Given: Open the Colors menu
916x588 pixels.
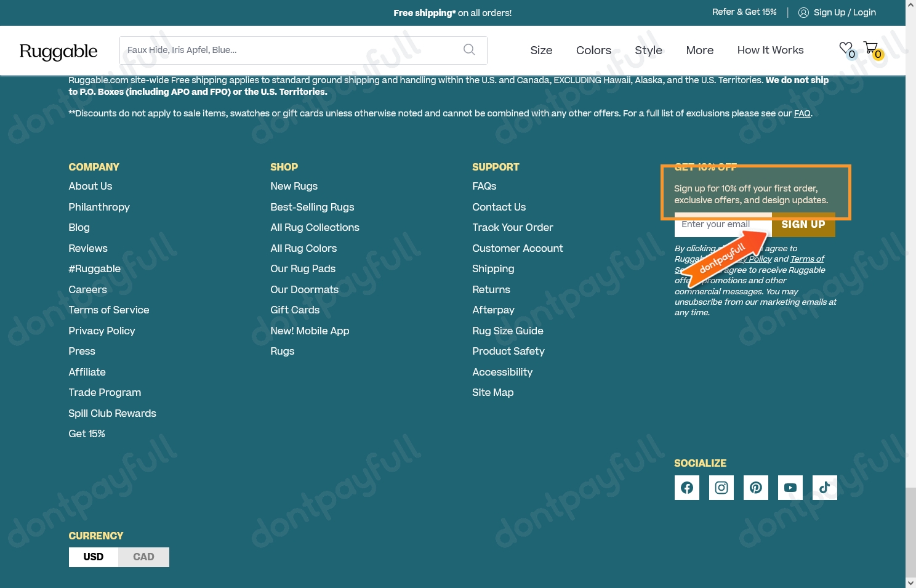Looking at the screenshot, I should [593, 50].
